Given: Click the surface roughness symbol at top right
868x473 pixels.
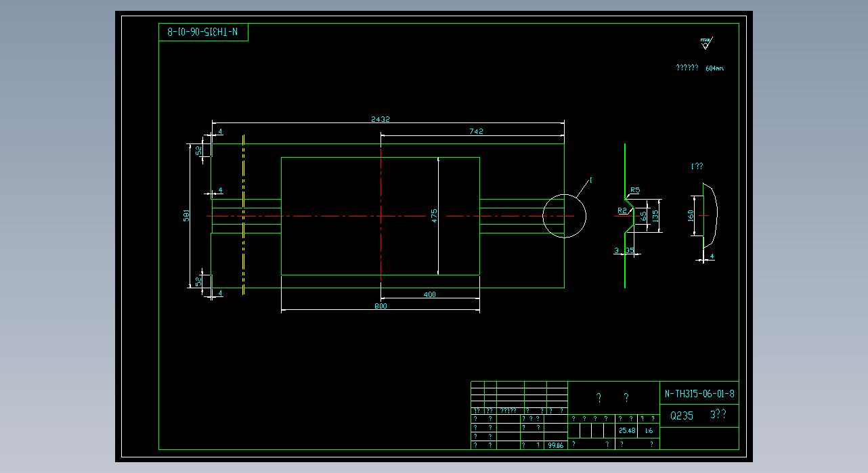Looking at the screenshot, I should coord(706,44).
